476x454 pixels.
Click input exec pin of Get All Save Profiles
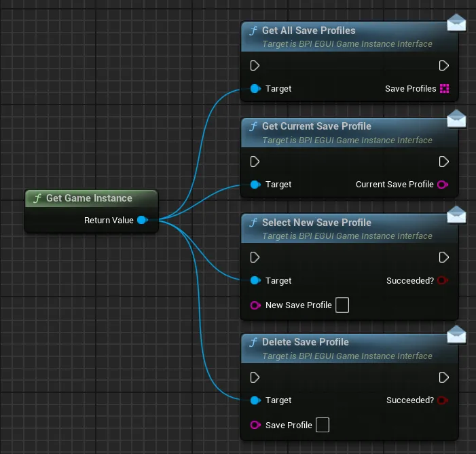pos(255,66)
